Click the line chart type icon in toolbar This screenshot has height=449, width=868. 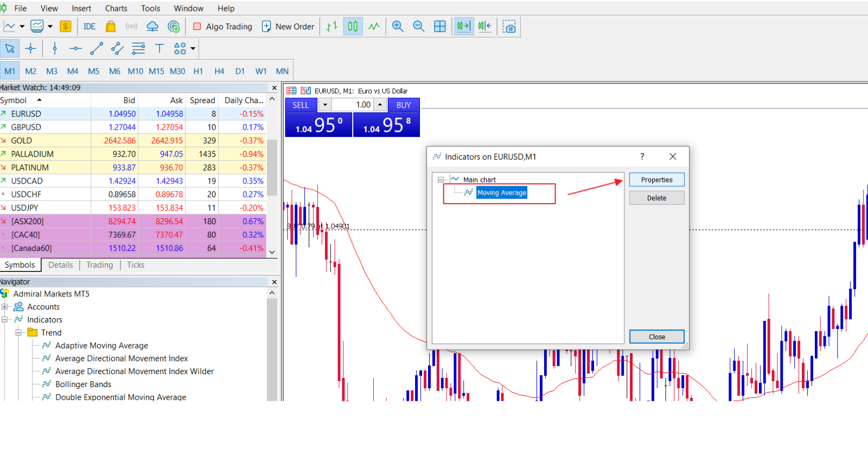tap(10, 26)
